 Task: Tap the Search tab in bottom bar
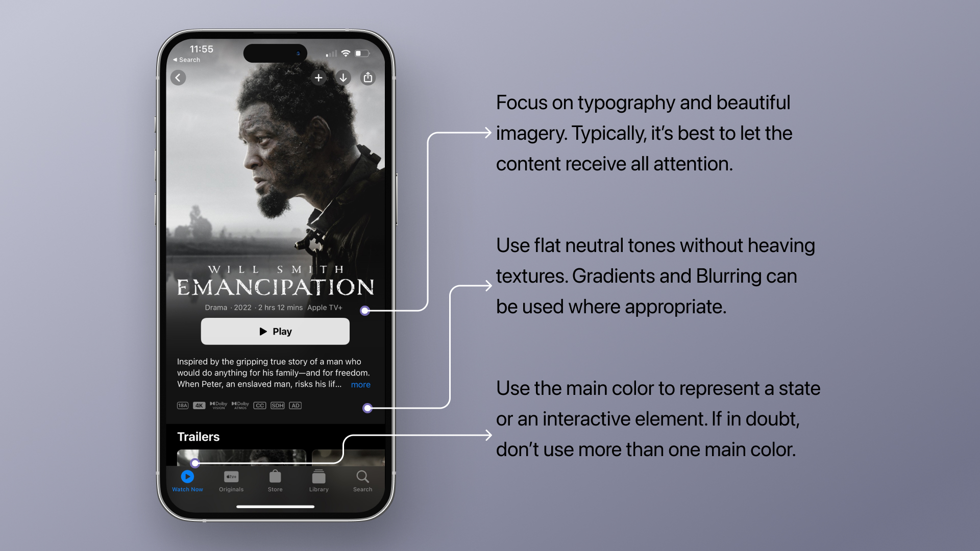[361, 481]
